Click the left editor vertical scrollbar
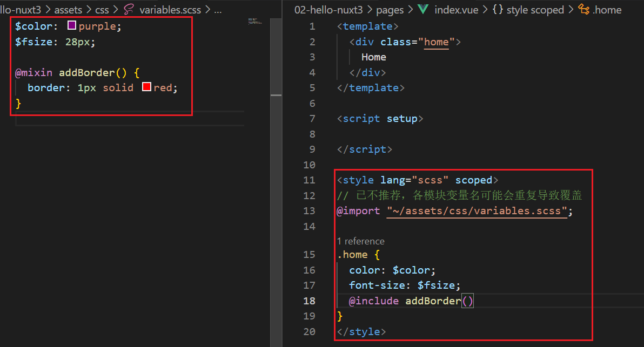Image resolution: width=644 pixels, height=347 pixels. (x=276, y=182)
